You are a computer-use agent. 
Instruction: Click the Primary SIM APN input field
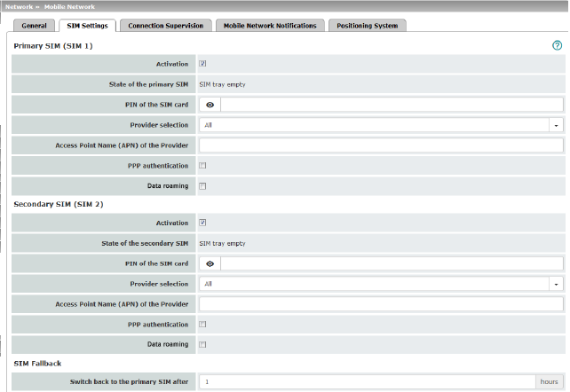pyautogui.click(x=381, y=145)
